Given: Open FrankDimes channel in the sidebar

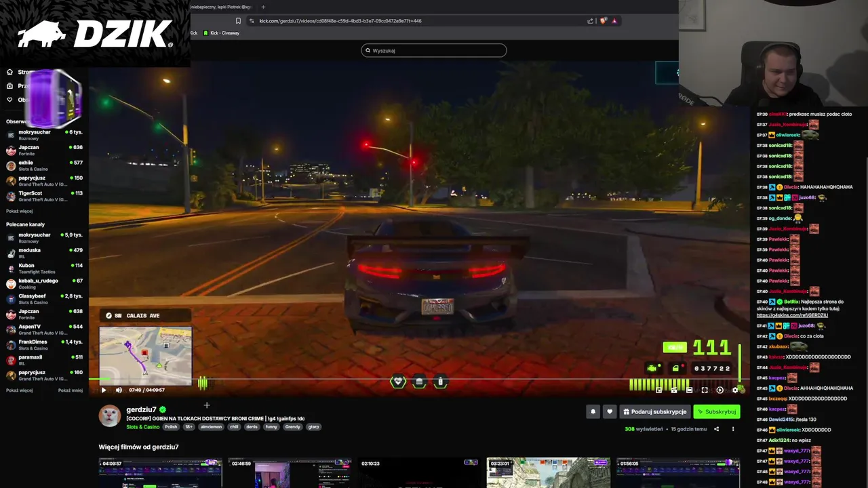Looking at the screenshot, I should [x=44, y=345].
